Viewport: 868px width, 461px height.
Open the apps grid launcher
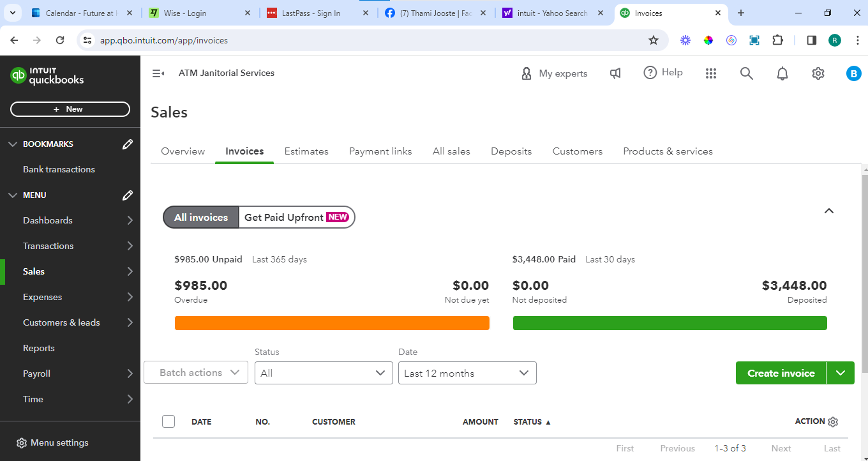tap(711, 73)
